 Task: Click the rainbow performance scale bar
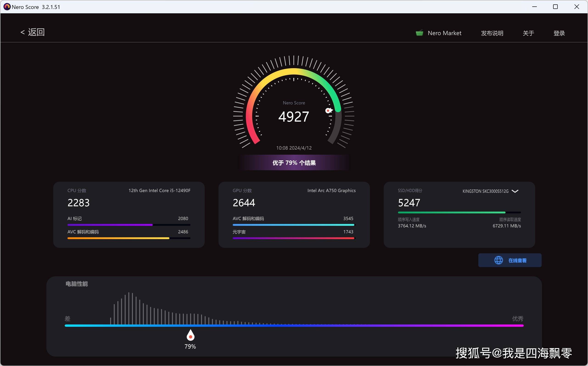pos(294,326)
